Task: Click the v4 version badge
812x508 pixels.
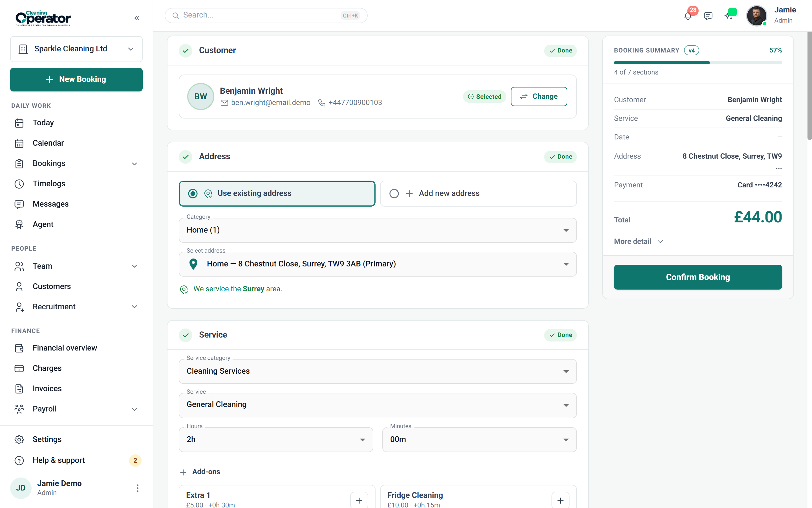Action: (692, 51)
